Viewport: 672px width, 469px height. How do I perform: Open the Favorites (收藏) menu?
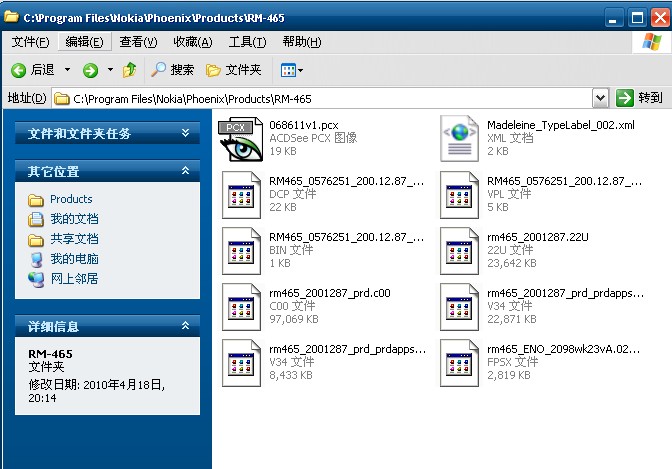click(193, 42)
